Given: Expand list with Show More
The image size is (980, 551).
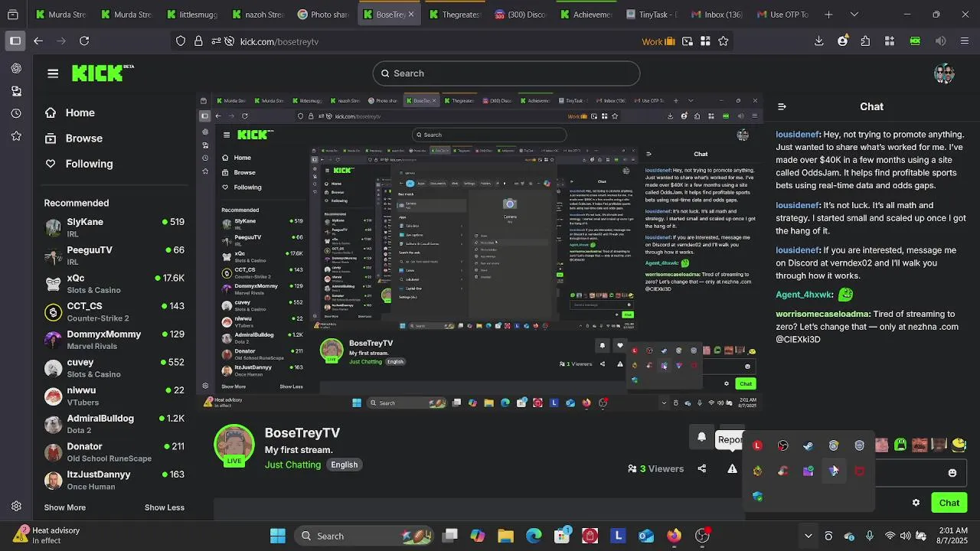Looking at the screenshot, I should pyautogui.click(x=65, y=507).
